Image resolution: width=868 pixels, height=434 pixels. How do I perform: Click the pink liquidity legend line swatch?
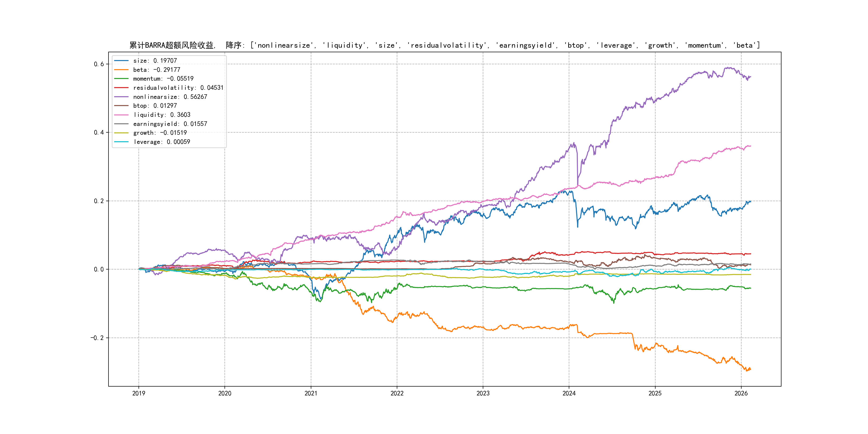point(121,115)
